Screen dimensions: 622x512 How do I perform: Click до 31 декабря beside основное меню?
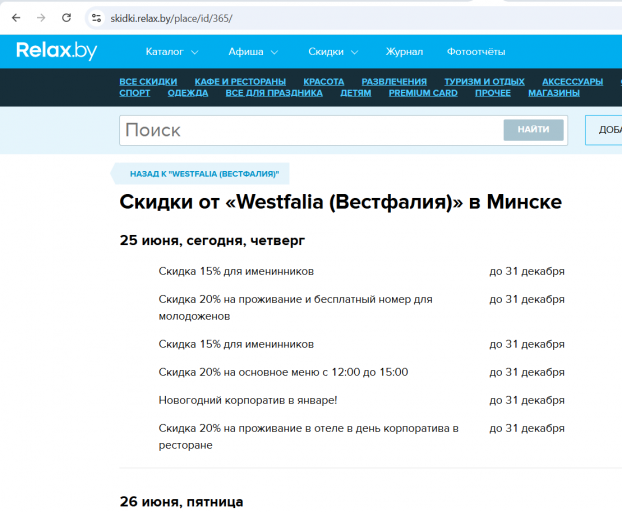527,372
